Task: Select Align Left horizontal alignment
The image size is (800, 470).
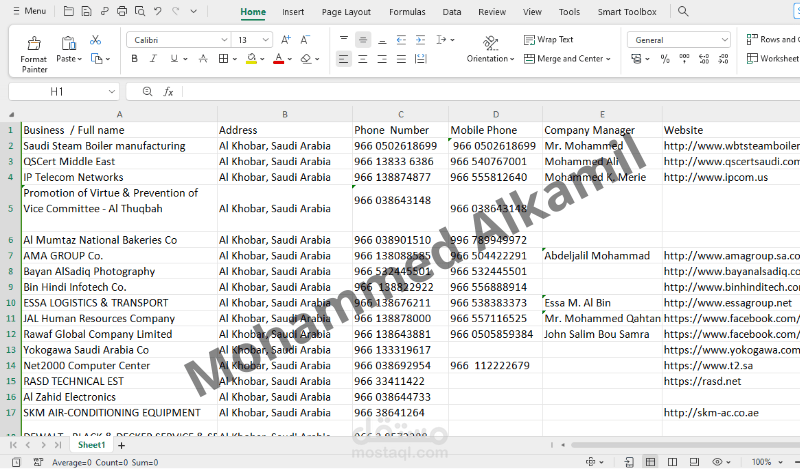Action: tap(344, 59)
